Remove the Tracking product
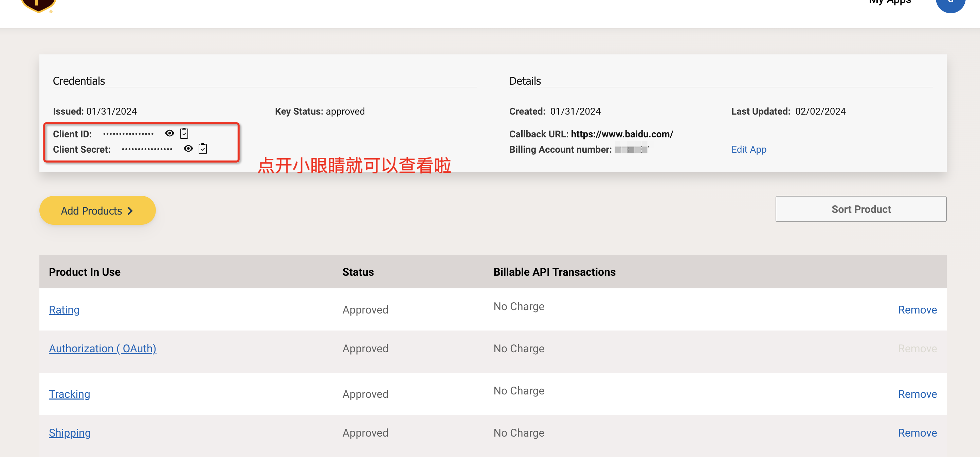The width and height of the screenshot is (980, 457). click(x=917, y=394)
